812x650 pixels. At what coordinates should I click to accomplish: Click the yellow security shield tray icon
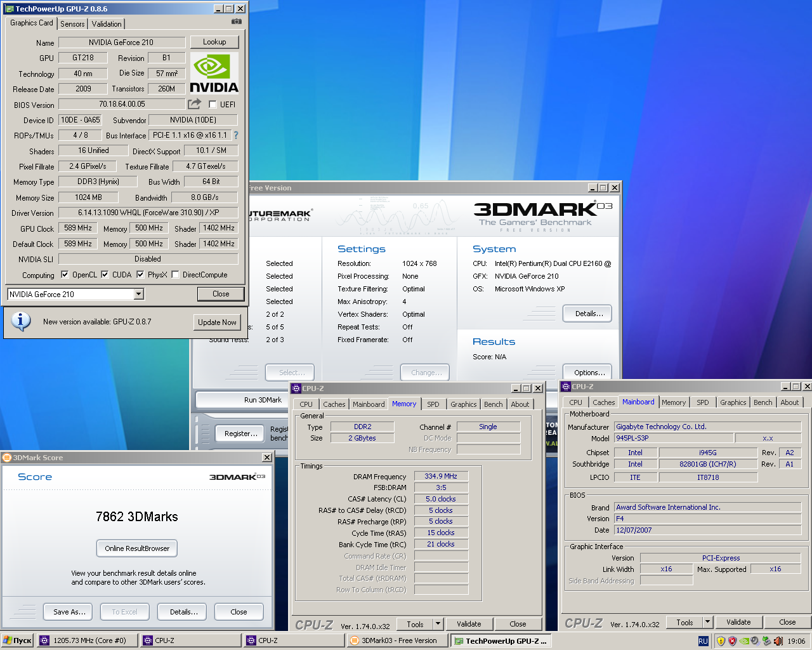coord(721,641)
